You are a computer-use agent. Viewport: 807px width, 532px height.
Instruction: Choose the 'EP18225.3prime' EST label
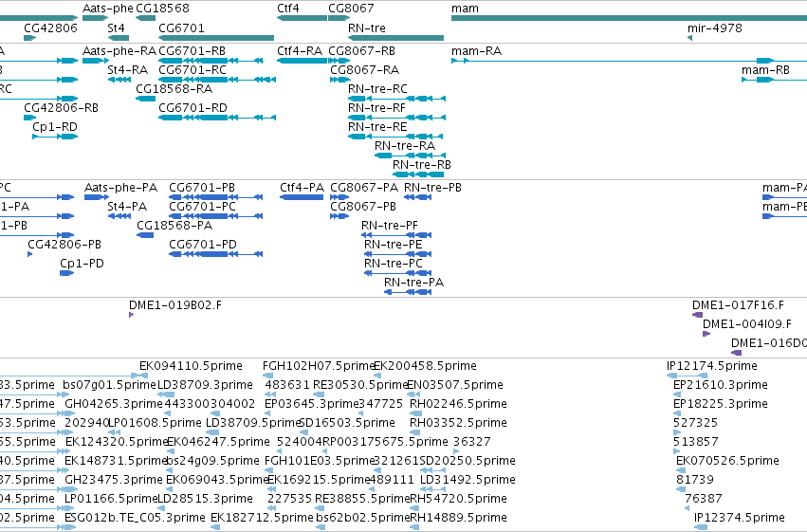(720, 404)
